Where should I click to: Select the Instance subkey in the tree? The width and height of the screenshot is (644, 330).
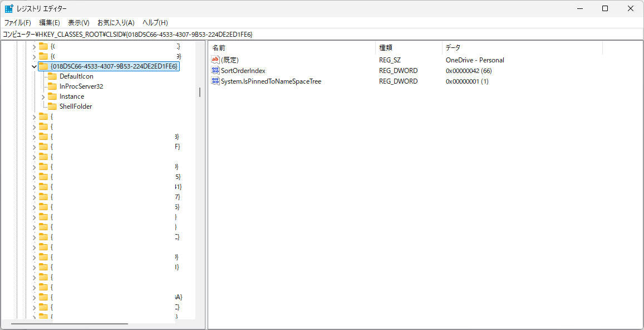tap(73, 96)
